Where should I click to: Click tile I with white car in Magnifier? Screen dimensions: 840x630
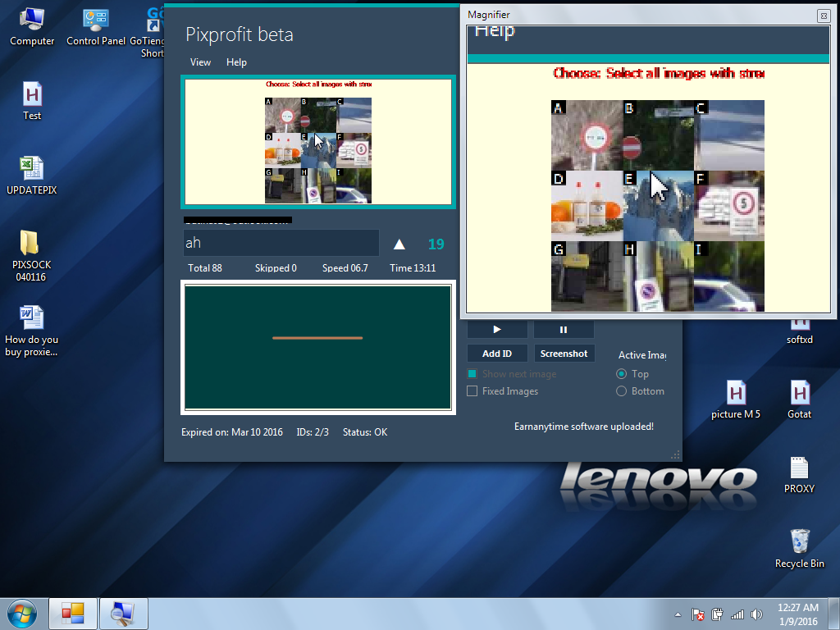tap(729, 276)
